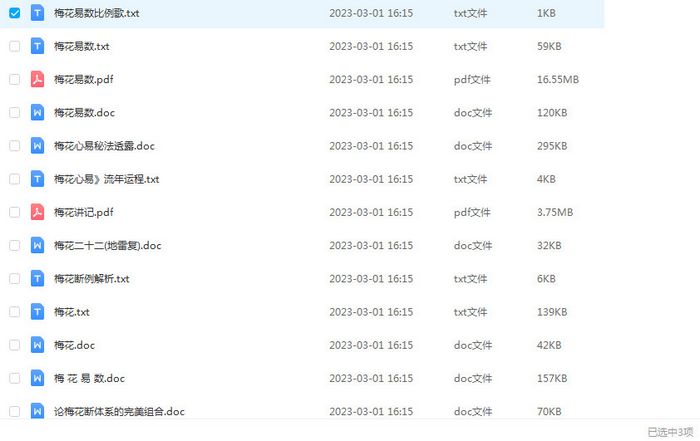Select checkbox of 梅花心易》流年运程.txt

click(x=15, y=179)
